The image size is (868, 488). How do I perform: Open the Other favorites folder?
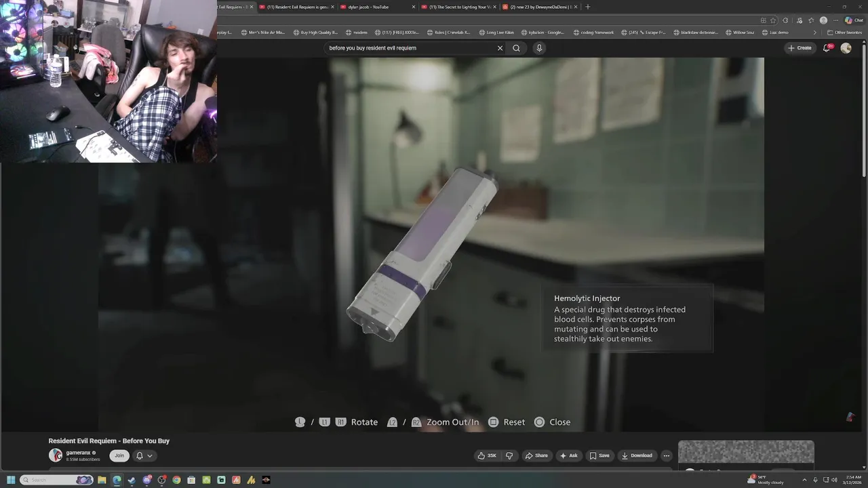click(x=844, y=33)
